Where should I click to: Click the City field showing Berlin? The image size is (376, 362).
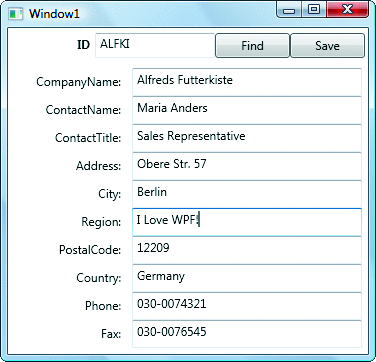(x=247, y=194)
